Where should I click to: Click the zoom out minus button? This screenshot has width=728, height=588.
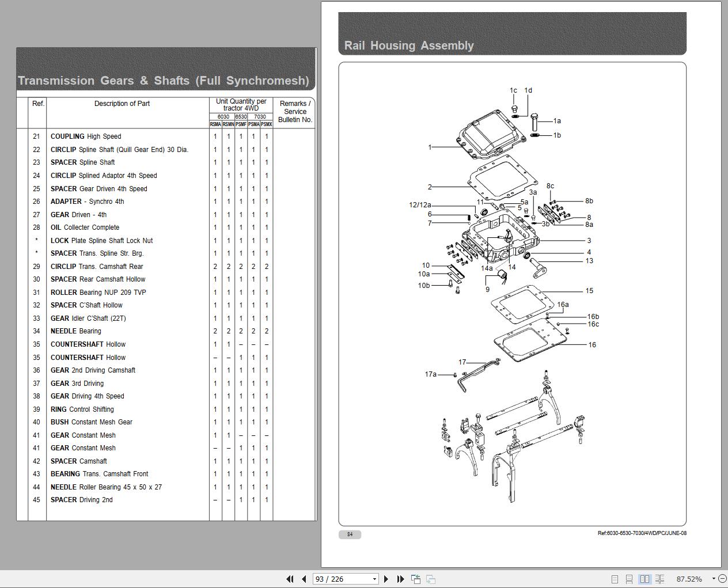pos(722,579)
